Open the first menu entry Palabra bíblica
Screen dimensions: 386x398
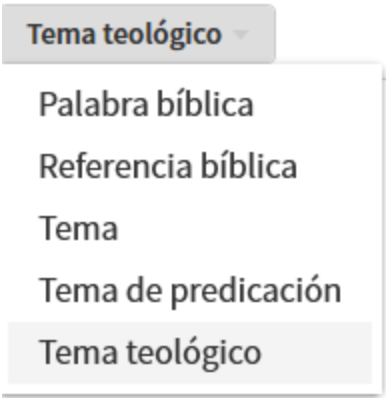point(190,104)
